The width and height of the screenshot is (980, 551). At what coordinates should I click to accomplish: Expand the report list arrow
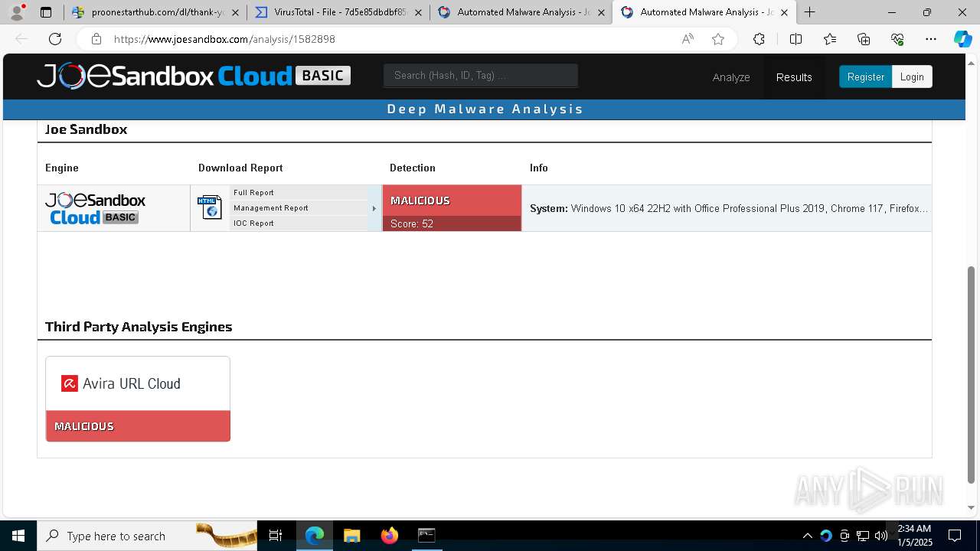pyautogui.click(x=374, y=208)
